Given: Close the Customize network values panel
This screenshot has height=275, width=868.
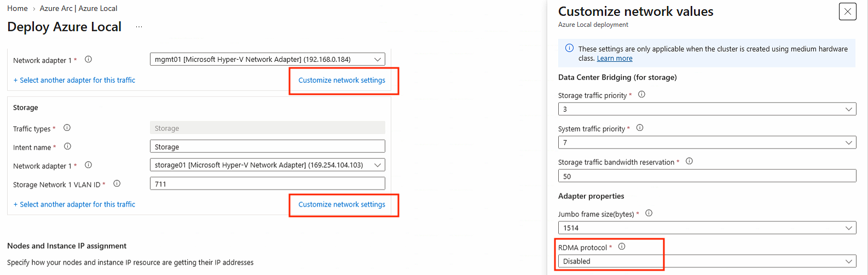Looking at the screenshot, I should [848, 12].
